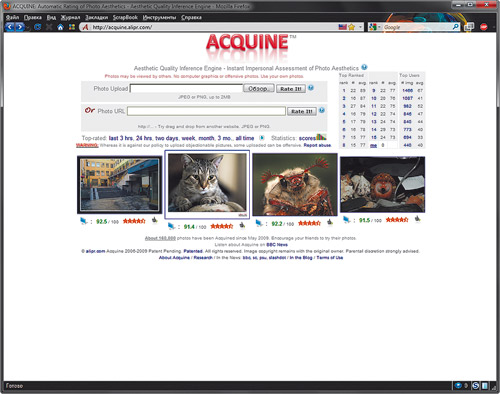The image size is (500, 394).
Task: Click the Report abuse link
Action: click(317, 145)
